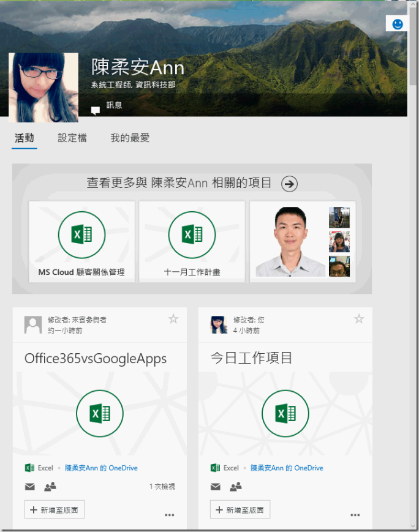The width and height of the screenshot is (419, 532).
Task: Select the 活動 tab
Action: click(25, 138)
